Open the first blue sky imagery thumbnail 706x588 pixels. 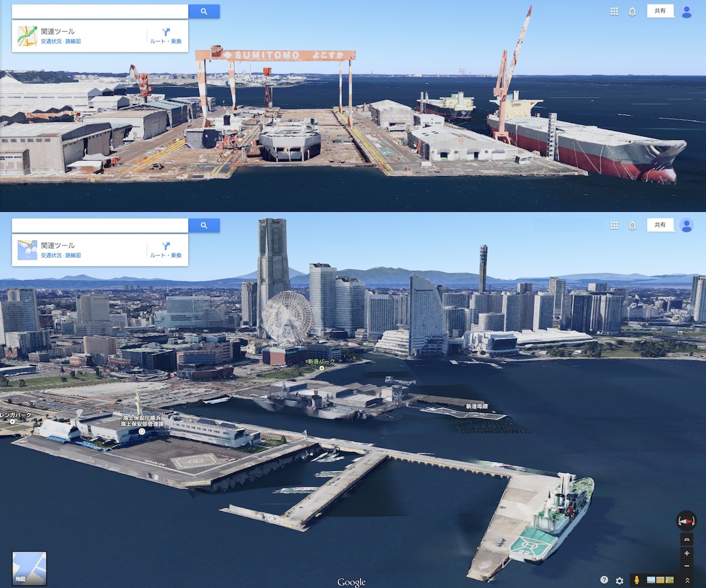(651, 580)
